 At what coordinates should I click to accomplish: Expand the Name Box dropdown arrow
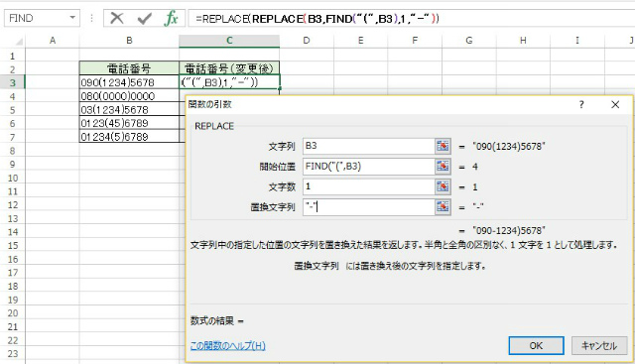point(72,18)
